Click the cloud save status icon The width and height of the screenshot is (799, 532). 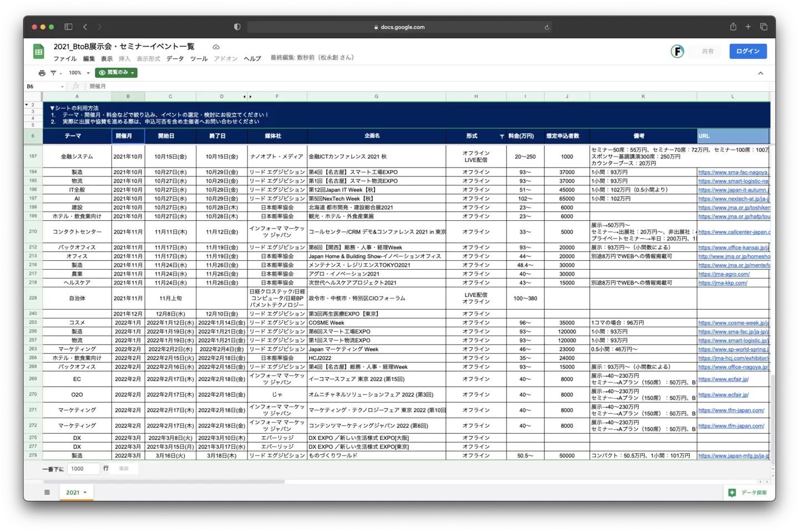(216, 47)
